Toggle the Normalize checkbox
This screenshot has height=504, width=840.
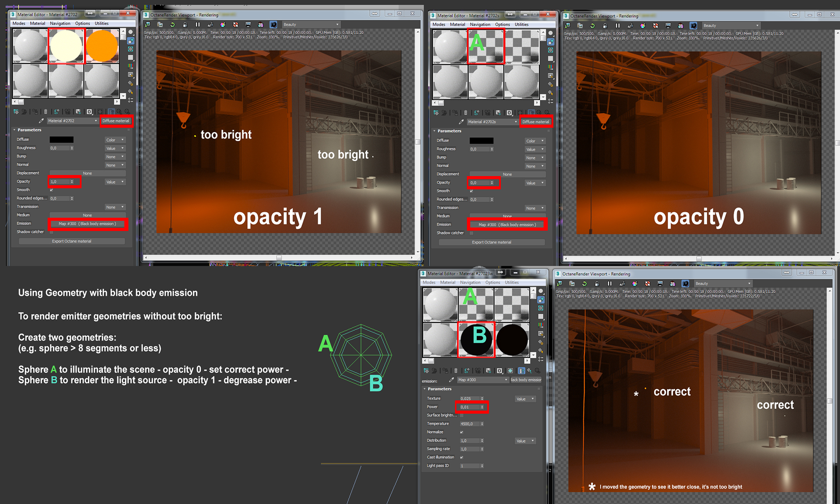pos(462,432)
